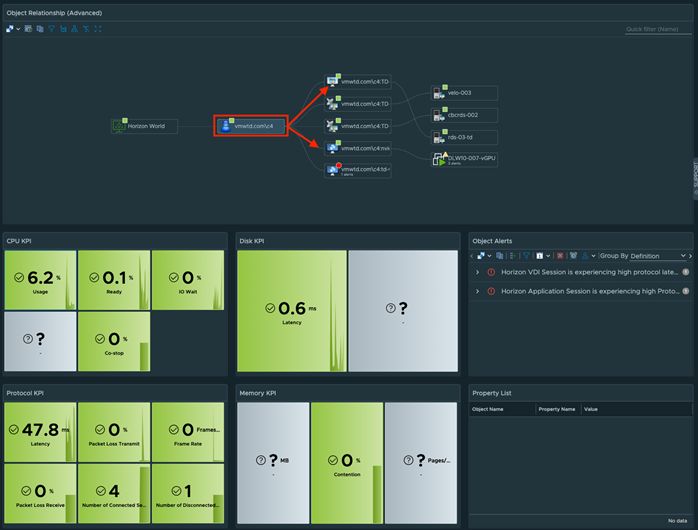Click the seventh icon in Object Relationship toolbar
698x530 pixels.
coord(86,29)
